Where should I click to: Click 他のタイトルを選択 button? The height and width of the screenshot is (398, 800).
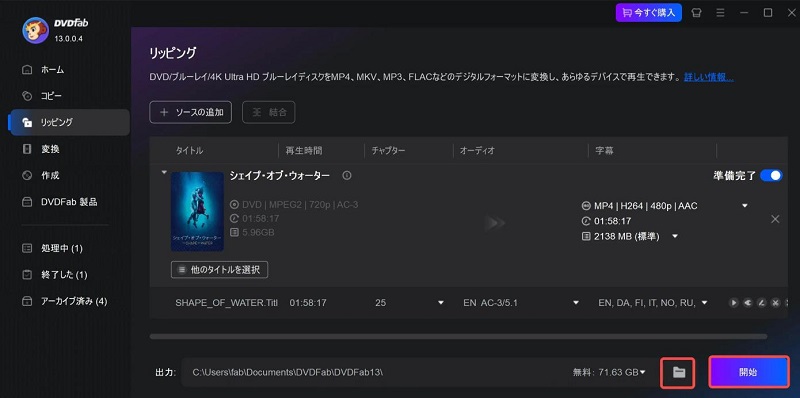point(219,270)
